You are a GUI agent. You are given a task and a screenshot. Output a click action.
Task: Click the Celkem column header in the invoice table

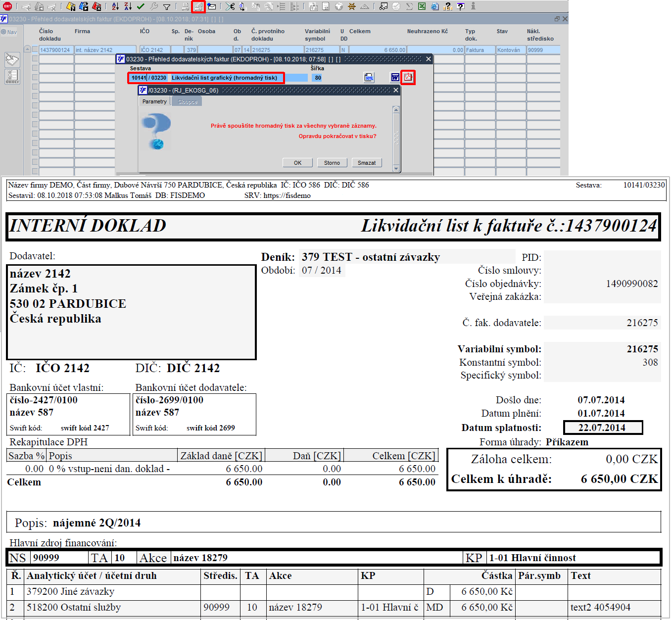pos(360,31)
